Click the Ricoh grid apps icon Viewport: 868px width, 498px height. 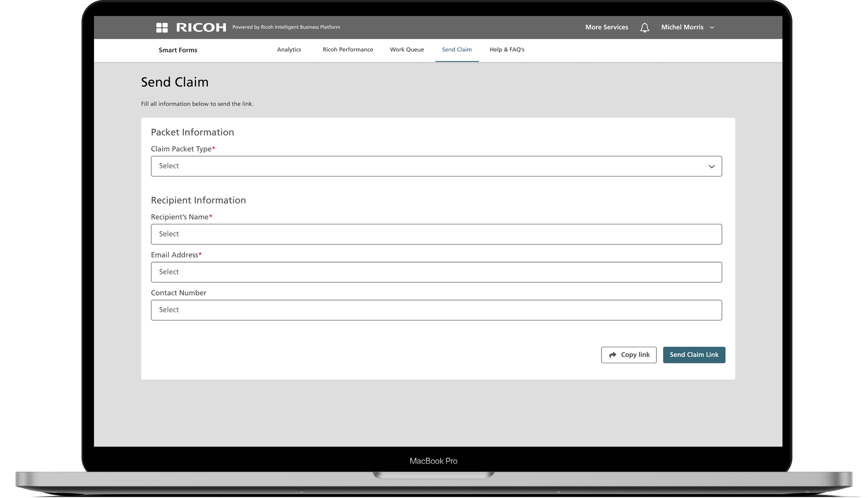tap(162, 27)
